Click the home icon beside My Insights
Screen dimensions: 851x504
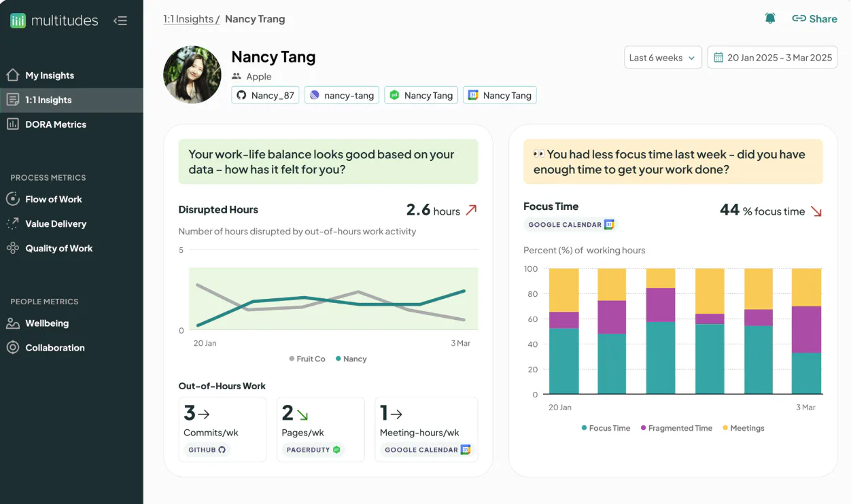pos(12,75)
